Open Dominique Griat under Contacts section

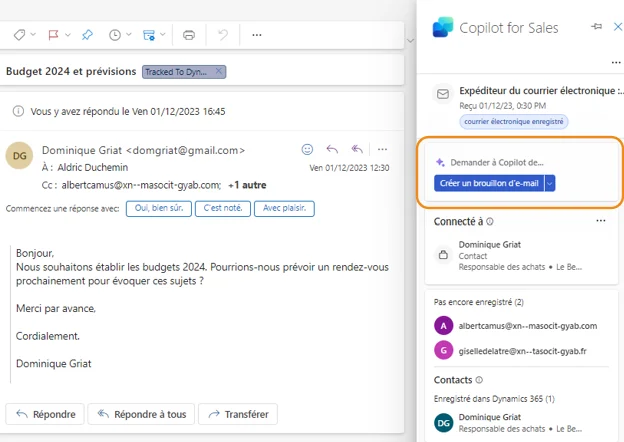[490, 417]
